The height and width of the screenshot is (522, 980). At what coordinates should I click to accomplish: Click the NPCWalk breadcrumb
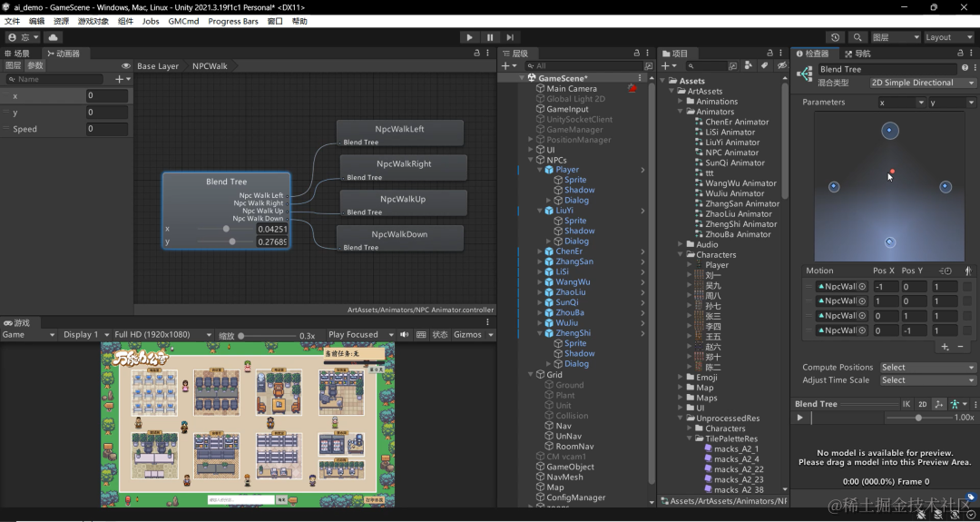tap(210, 65)
